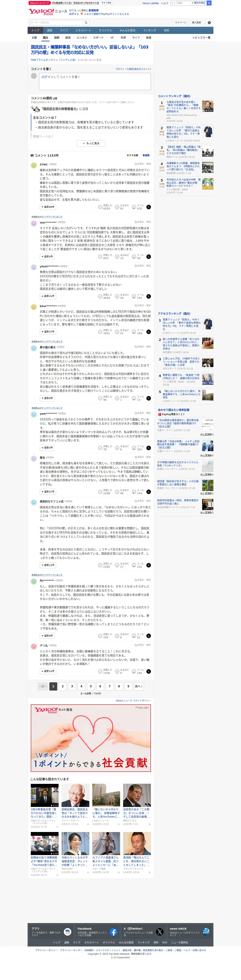Click 共感した icon showing 3591
The height and width of the screenshot is (980, 241).
[x=100, y=332]
